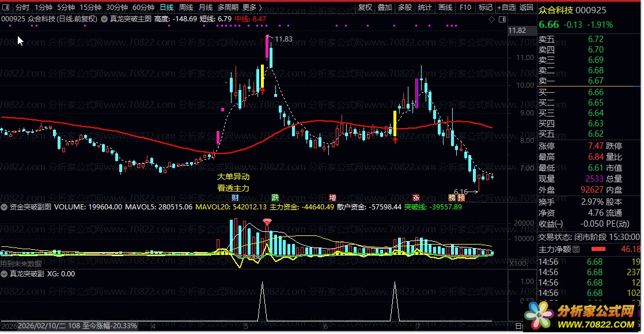Screen dimensions: 644x334
Task: Click the 交易状态 闭市阶段 status text
Action: coord(589,237)
